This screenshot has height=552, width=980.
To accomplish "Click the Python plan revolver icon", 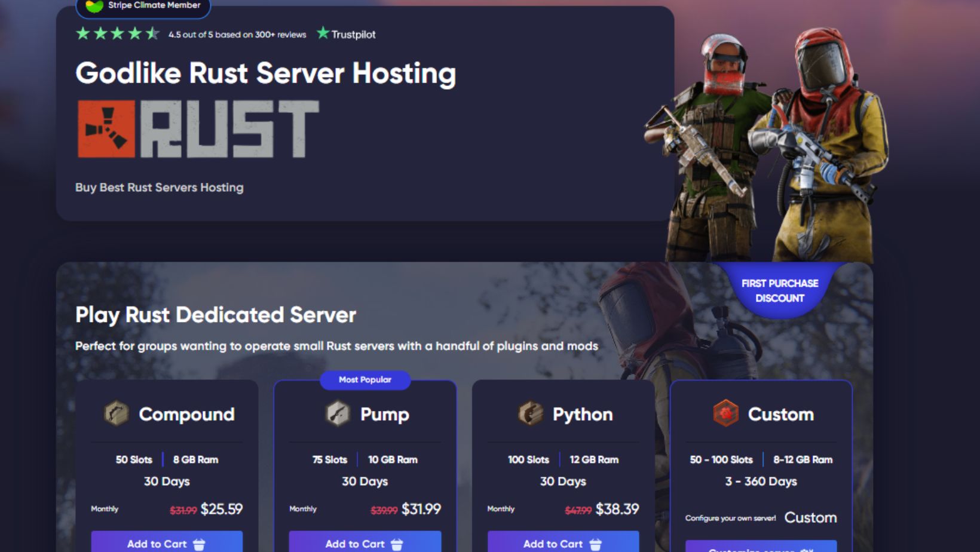I will (x=530, y=413).
